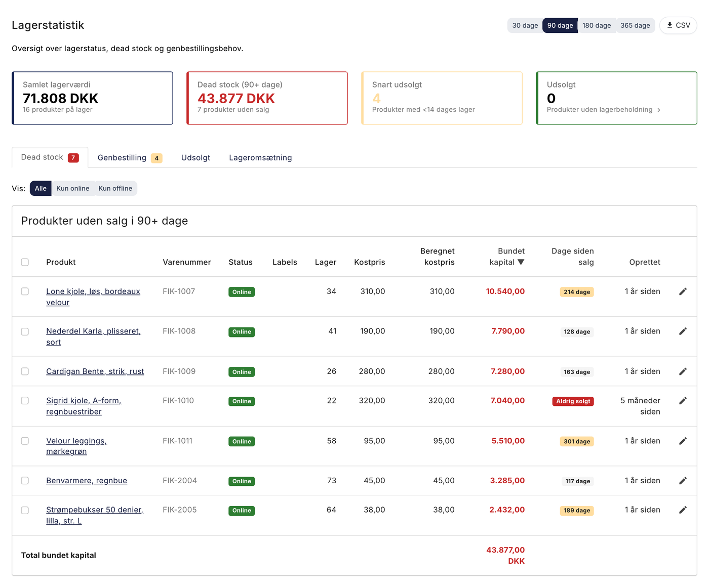Open Lageromsætning tab
709x588 pixels.
(260, 158)
